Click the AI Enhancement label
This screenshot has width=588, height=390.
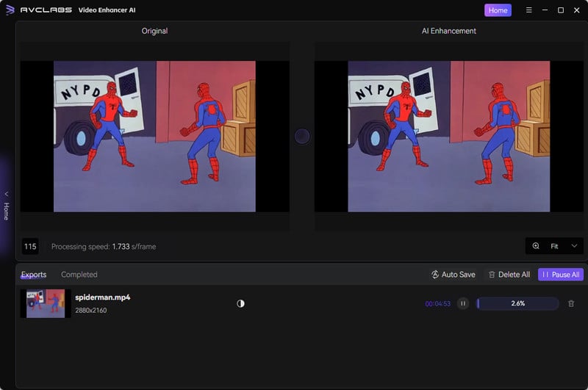449,31
